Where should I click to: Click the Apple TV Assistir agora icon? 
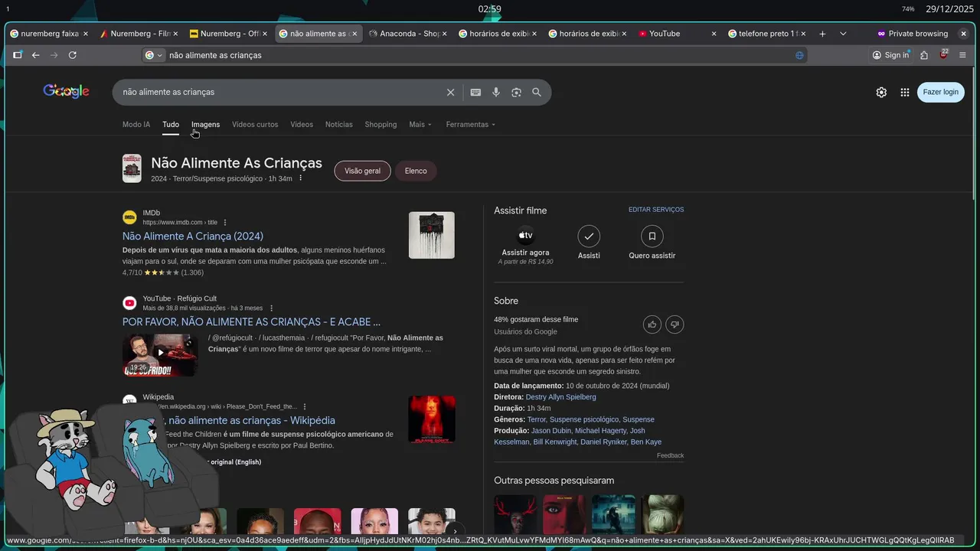[x=525, y=236]
